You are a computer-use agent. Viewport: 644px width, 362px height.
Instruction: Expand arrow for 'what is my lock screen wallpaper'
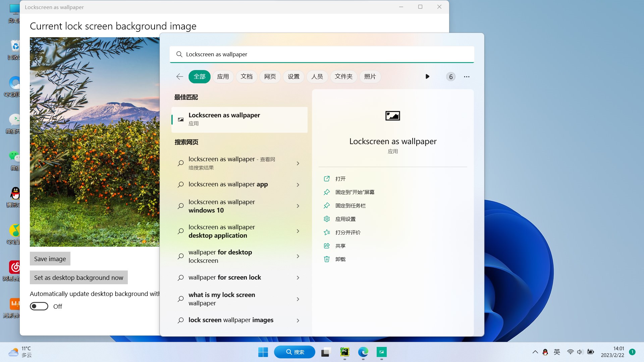(x=298, y=299)
